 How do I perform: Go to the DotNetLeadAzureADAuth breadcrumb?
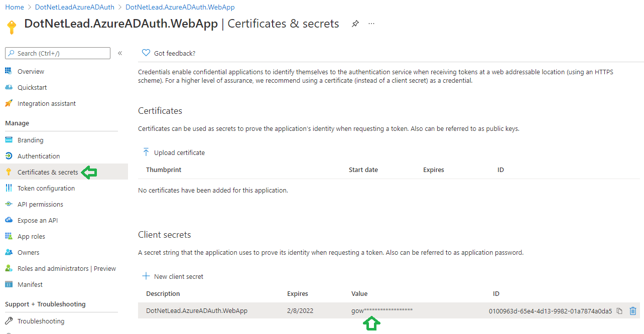point(75,8)
